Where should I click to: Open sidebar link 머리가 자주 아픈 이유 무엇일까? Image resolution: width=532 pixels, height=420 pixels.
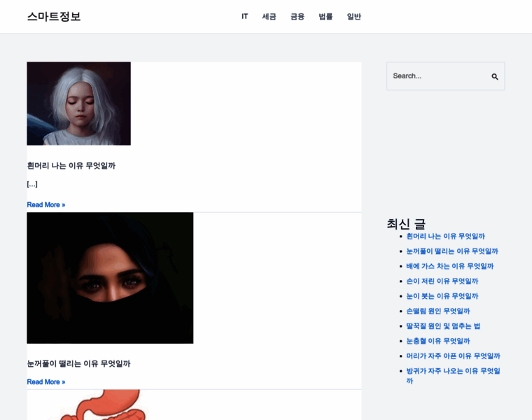(454, 356)
